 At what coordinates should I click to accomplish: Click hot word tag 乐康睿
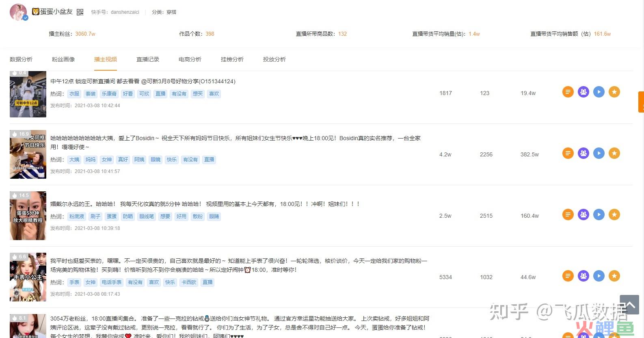(109, 94)
